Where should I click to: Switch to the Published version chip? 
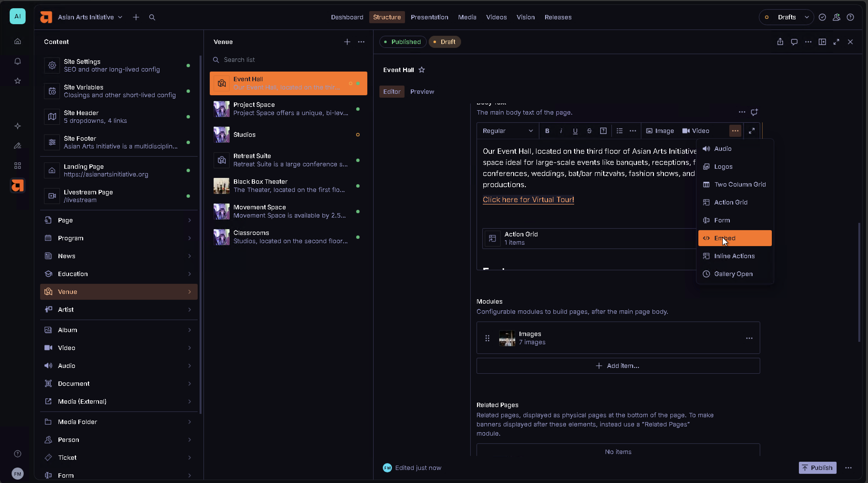click(403, 42)
